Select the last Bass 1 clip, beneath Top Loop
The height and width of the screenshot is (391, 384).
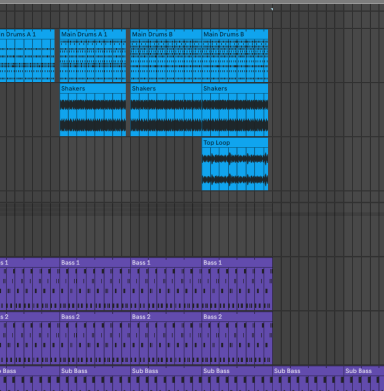237,284
